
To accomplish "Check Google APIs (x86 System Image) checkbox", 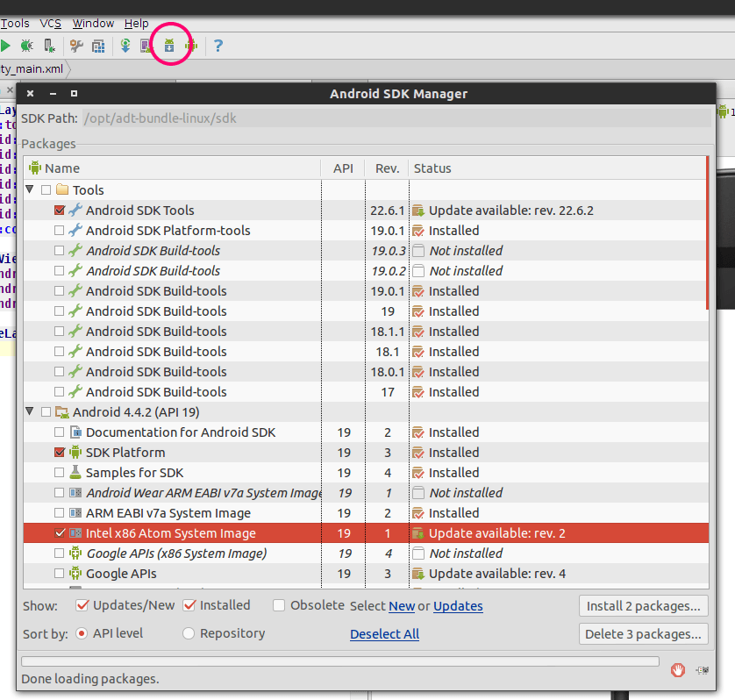I will [x=59, y=554].
